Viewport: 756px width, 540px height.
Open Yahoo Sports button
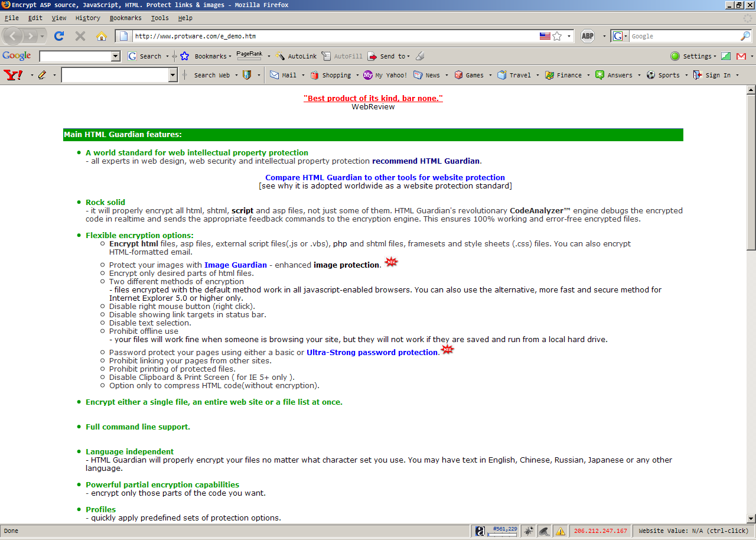[x=663, y=75]
